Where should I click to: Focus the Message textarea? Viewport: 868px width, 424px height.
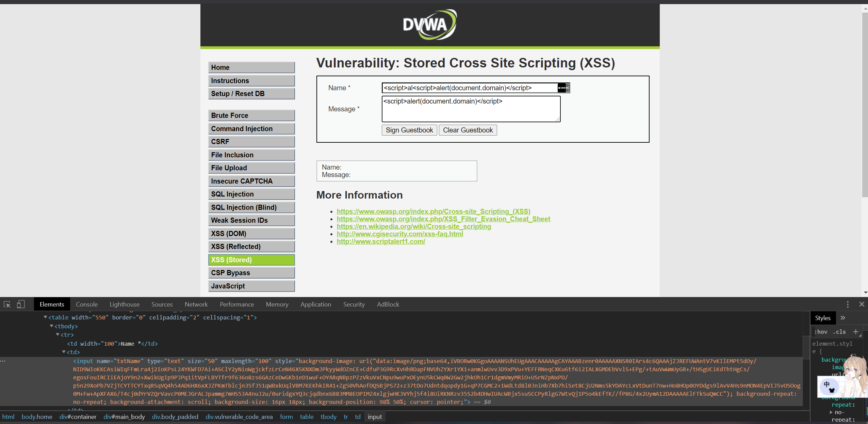[471, 109]
